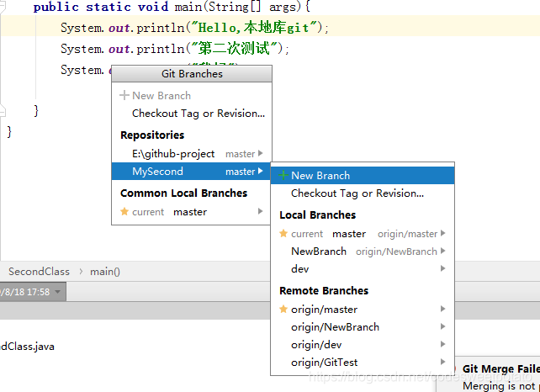This screenshot has width=540, height=392.
Task: Expand arrow of local master origin/master branch
Action: [443, 233]
